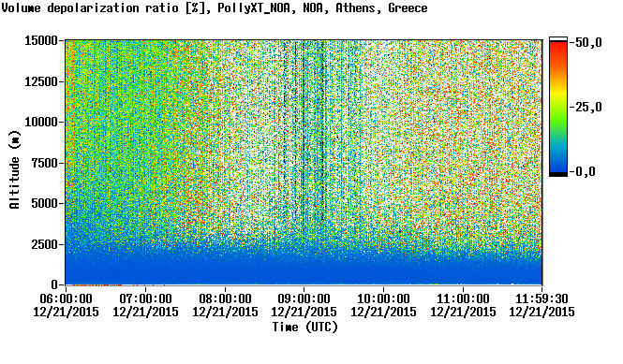Click the 0,0 colorbar label
This screenshot has width=623, height=364.
pyautogui.click(x=585, y=171)
